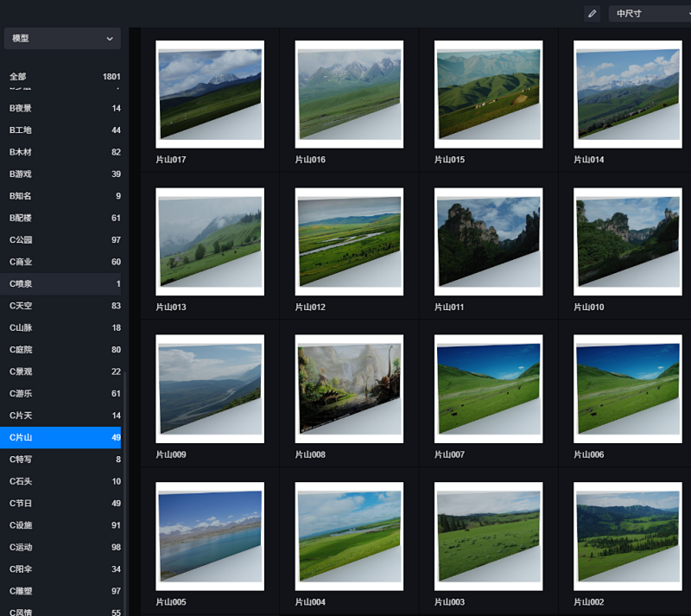Click the C阳伞 category

(x=60, y=569)
